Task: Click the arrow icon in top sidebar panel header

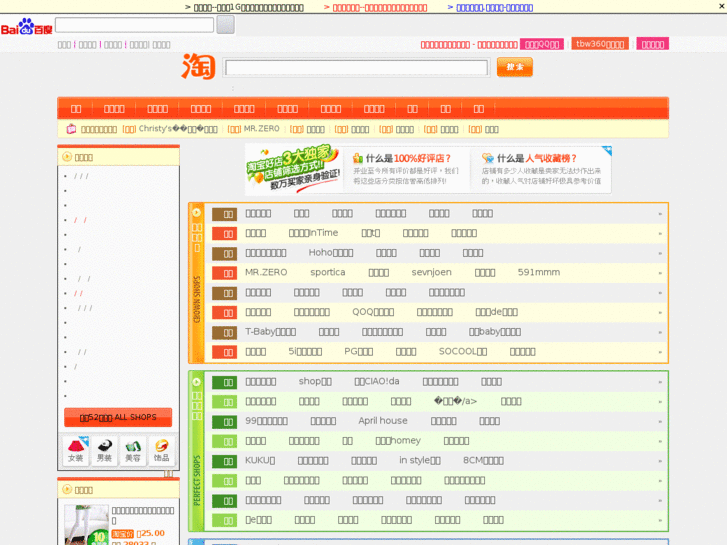Action: [x=67, y=157]
